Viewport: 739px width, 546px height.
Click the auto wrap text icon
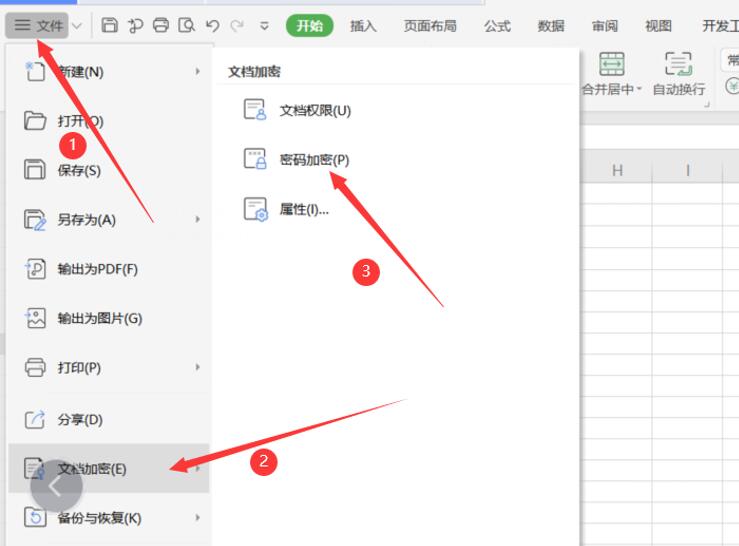pyautogui.click(x=678, y=65)
